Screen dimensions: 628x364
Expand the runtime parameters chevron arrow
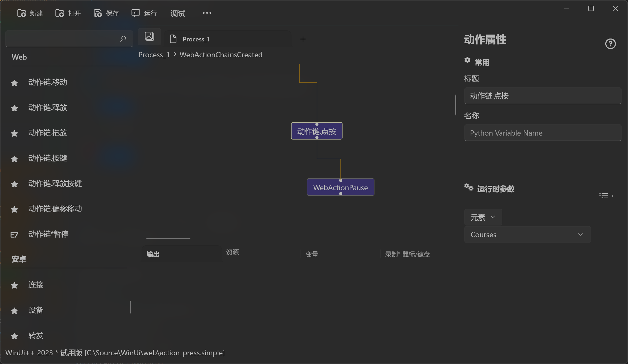613,196
